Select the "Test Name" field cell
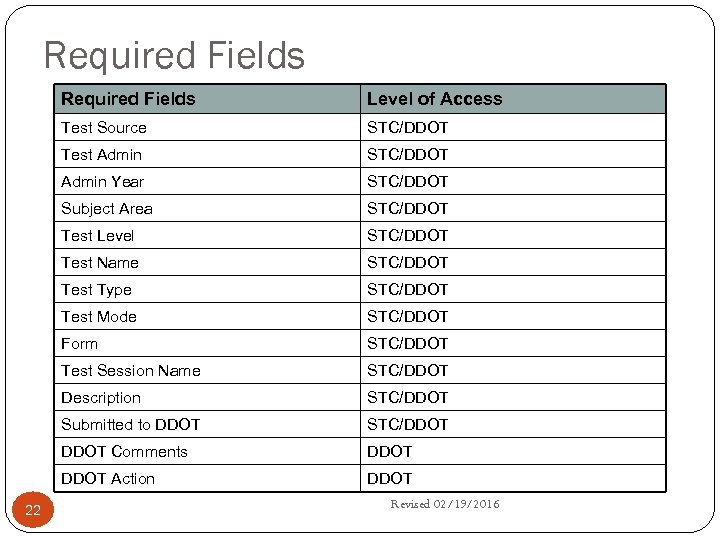 pyautogui.click(x=100, y=263)
